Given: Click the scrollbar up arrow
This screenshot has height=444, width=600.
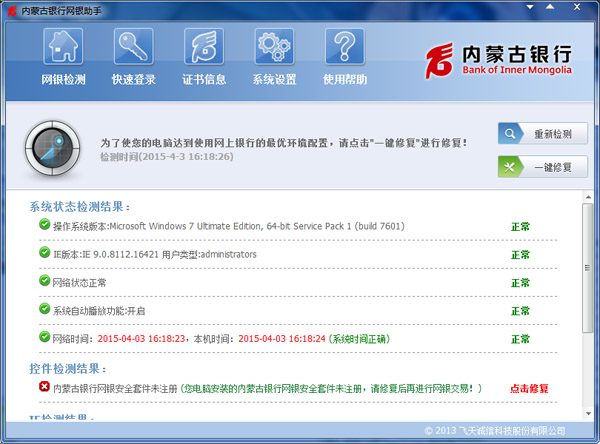Looking at the screenshot, I should (588, 197).
